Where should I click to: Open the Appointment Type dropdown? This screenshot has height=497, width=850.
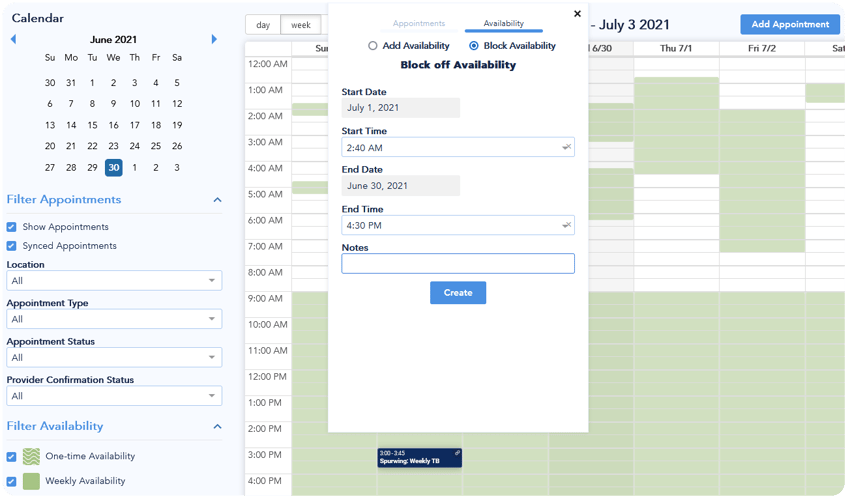(x=114, y=319)
